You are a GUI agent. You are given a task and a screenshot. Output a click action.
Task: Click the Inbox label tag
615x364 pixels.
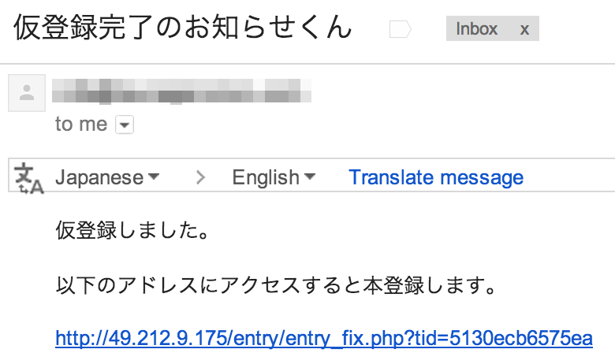[x=477, y=29]
